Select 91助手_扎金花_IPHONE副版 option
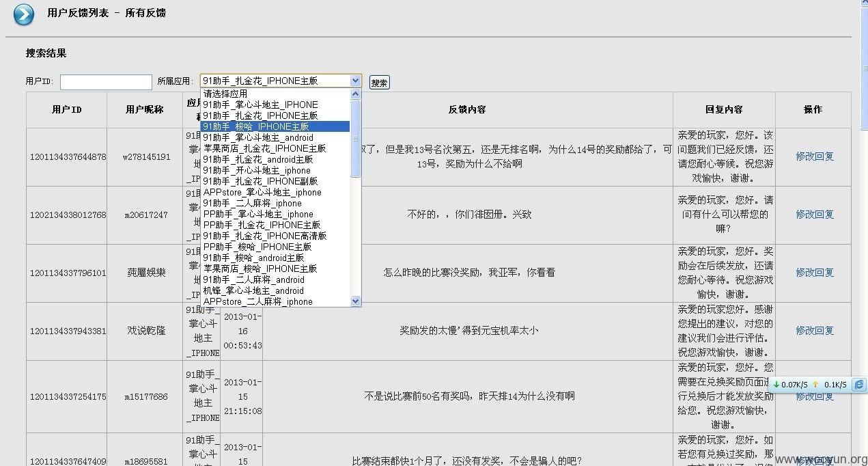This screenshot has width=868, height=466. (x=275, y=181)
